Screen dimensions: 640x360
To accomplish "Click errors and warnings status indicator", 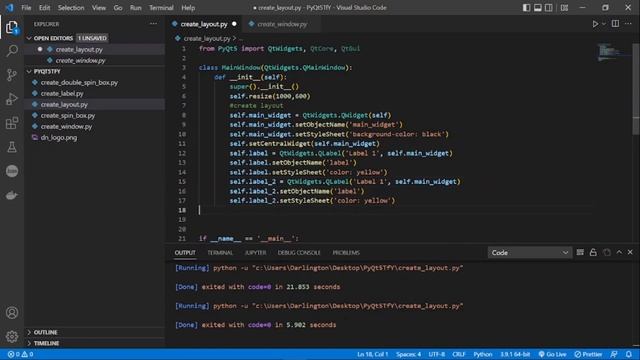I will pos(20,354).
